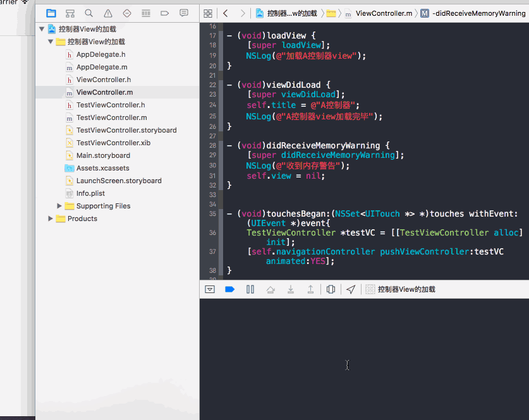The image size is (529, 420).
Task: Go back with the left chevron
Action: [x=226, y=13]
